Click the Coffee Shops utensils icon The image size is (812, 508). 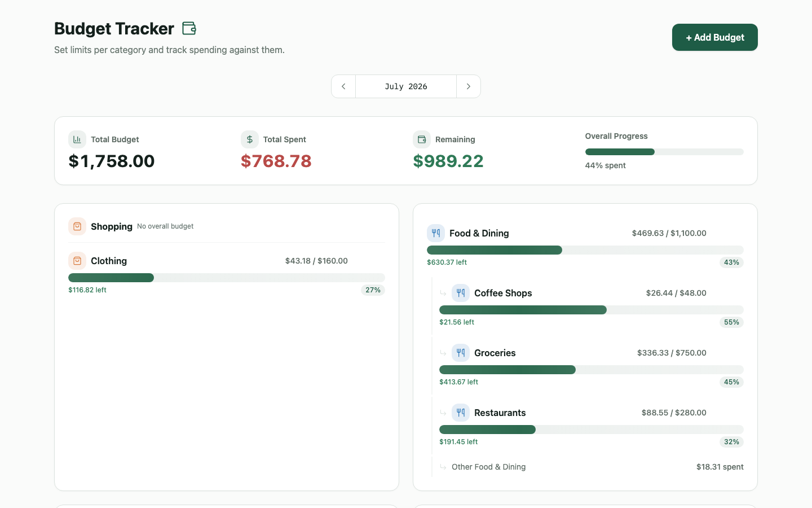tap(461, 293)
